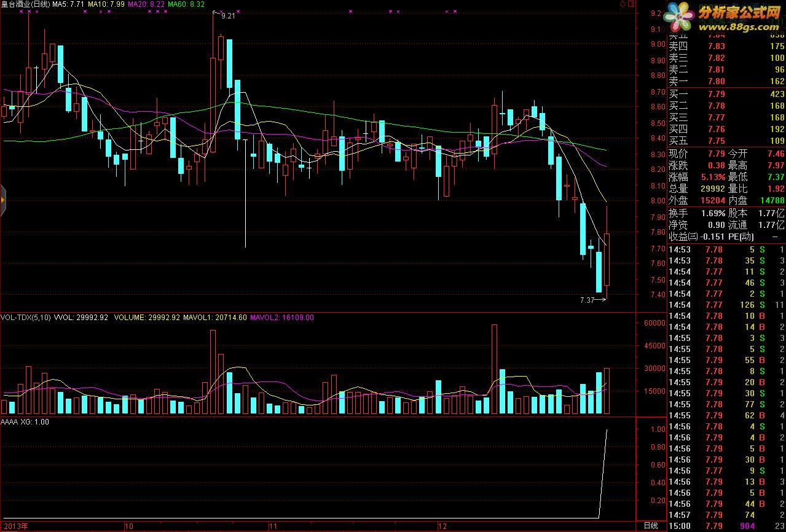Image resolution: width=786 pixels, height=532 pixels.
Task: Click the 总量 29992 total volume field
Action: point(697,189)
